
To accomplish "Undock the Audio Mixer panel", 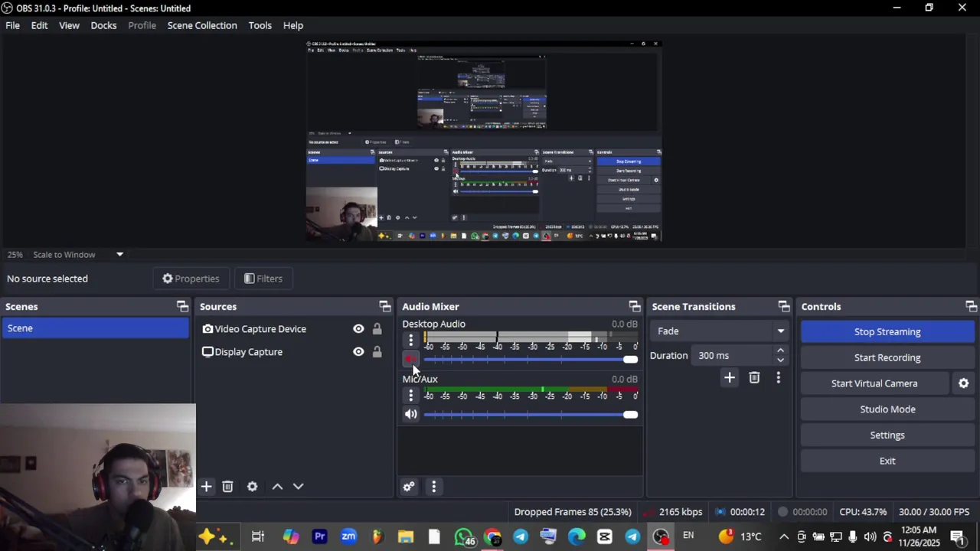I will pos(634,307).
